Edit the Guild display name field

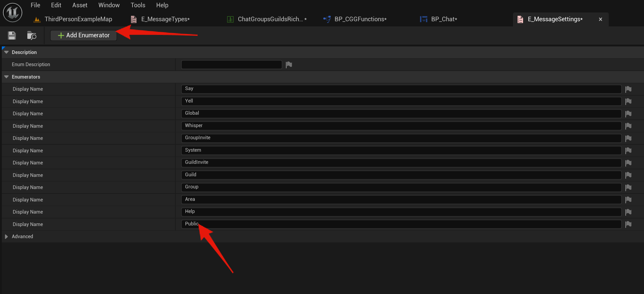(x=401, y=175)
